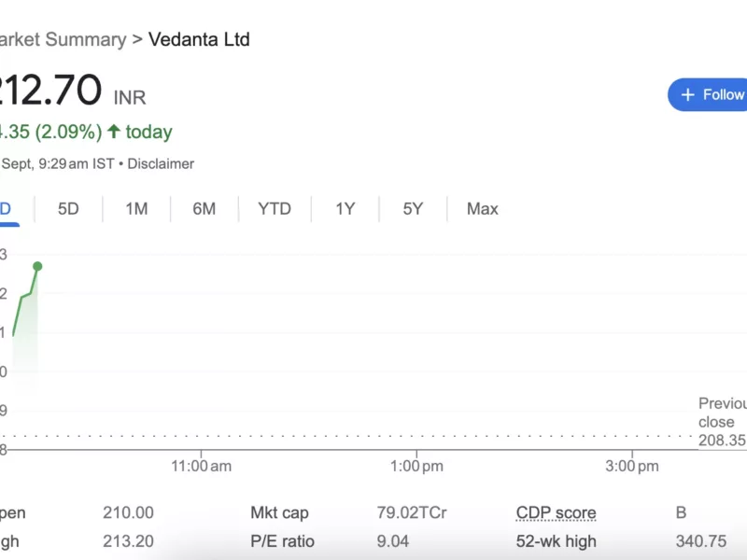The width and height of the screenshot is (747, 560).
Task: Select the 1M time range tab
Action: pyautogui.click(x=136, y=209)
